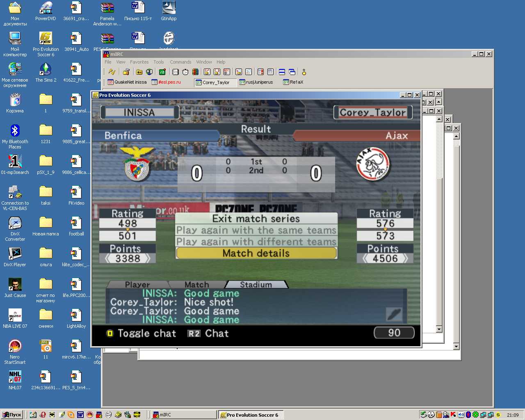Open mIRC colors icon

pyautogui.click(x=195, y=72)
